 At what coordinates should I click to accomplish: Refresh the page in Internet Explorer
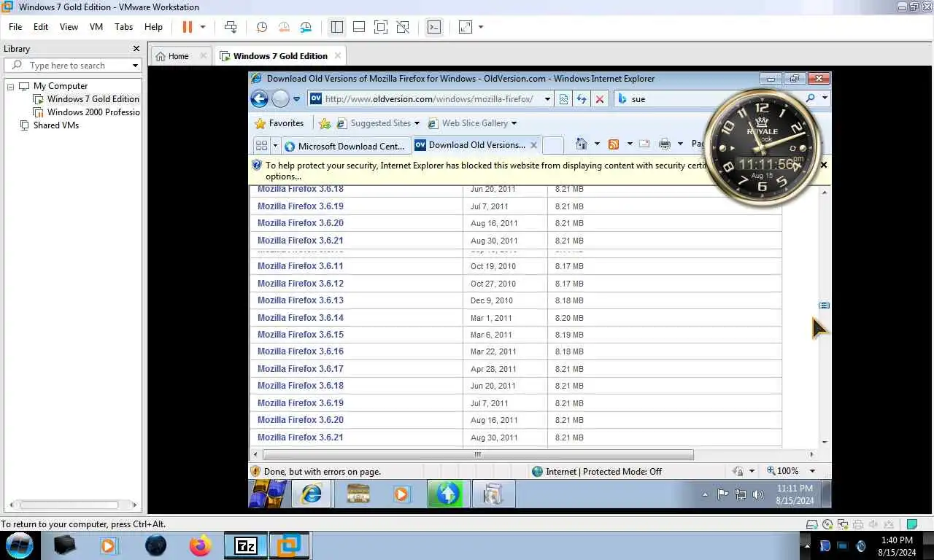coord(582,99)
